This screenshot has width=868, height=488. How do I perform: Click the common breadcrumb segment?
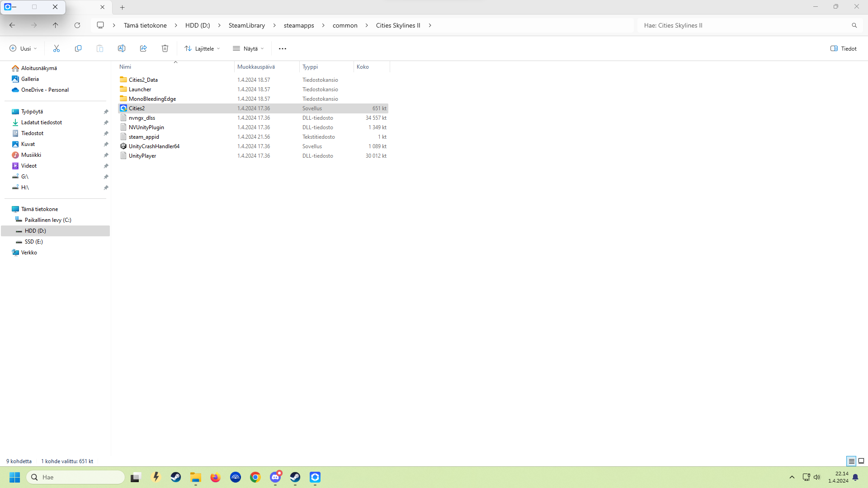click(x=345, y=25)
